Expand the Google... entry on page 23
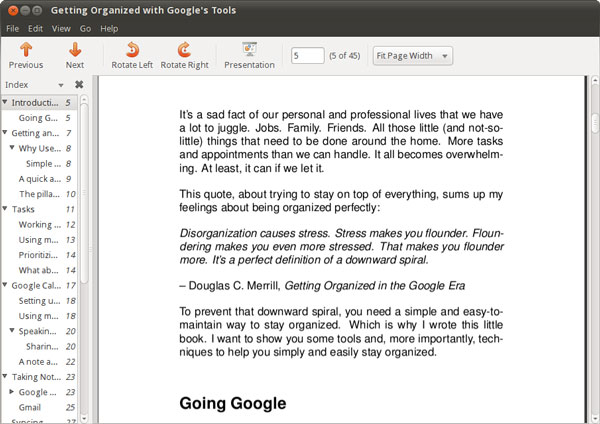This screenshot has height=424, width=600. (x=12, y=391)
